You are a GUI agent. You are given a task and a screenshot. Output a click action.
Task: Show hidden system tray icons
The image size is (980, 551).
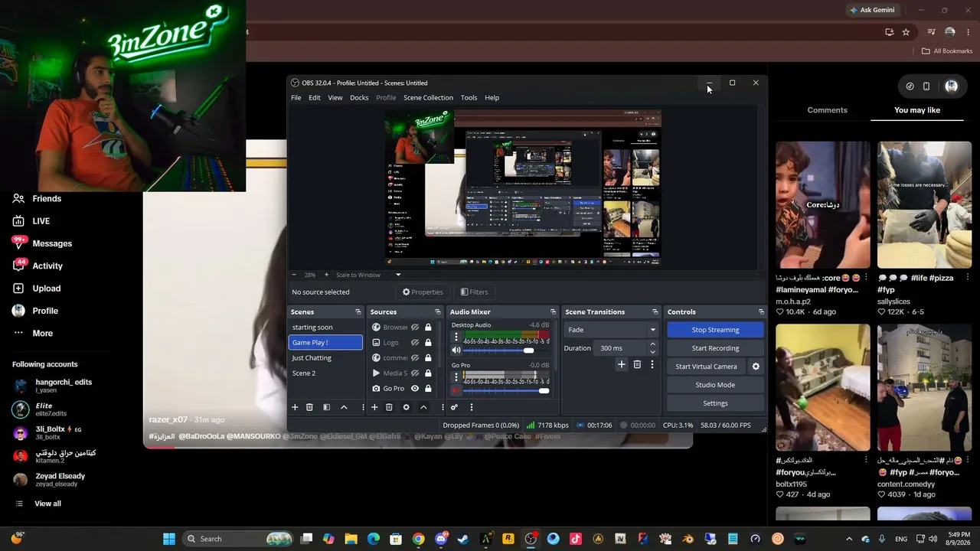pos(848,539)
